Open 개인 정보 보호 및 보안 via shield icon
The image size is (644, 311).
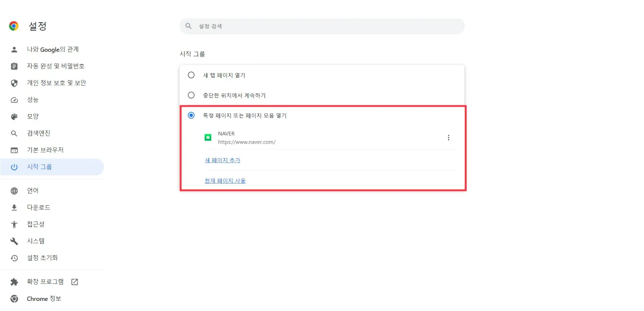[x=14, y=83]
